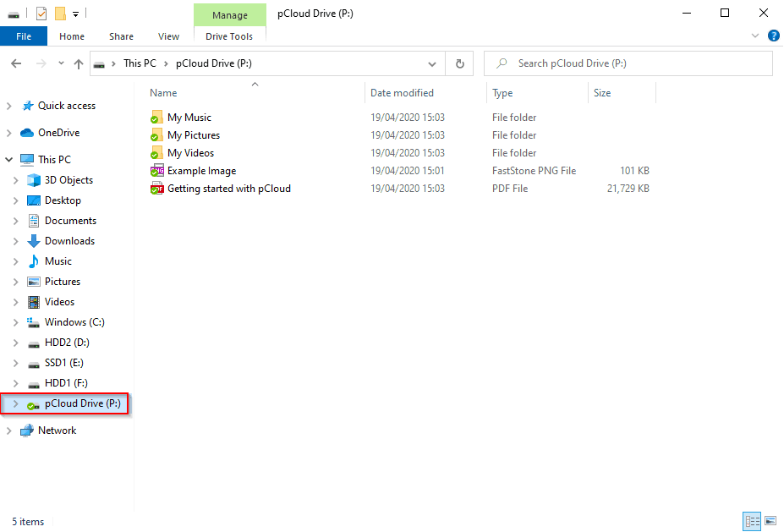
Task: Switch to the Share ribbon tab
Action: coord(121,36)
